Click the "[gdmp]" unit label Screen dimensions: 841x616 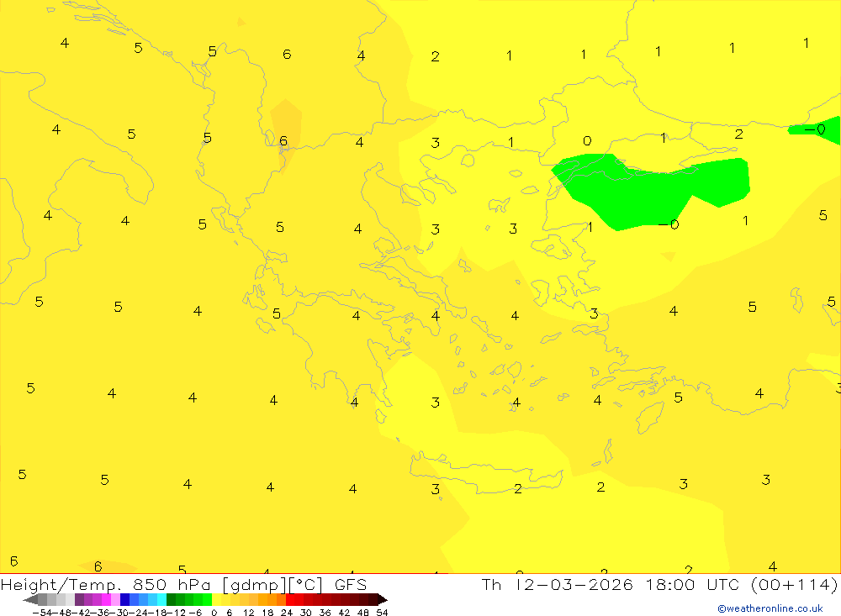click(254, 585)
